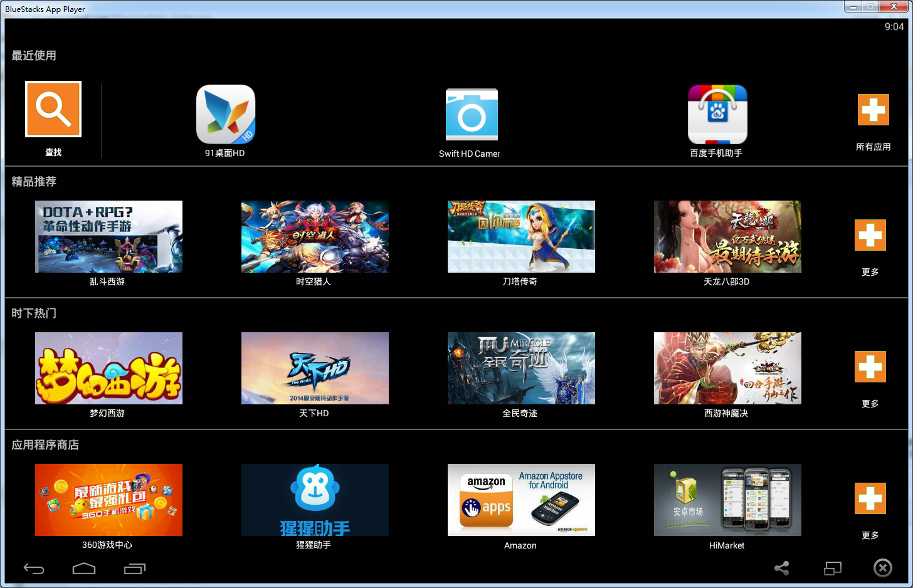The height and width of the screenshot is (588, 913).
Task: Click the 乱斗西游 caption text
Action: point(107,281)
